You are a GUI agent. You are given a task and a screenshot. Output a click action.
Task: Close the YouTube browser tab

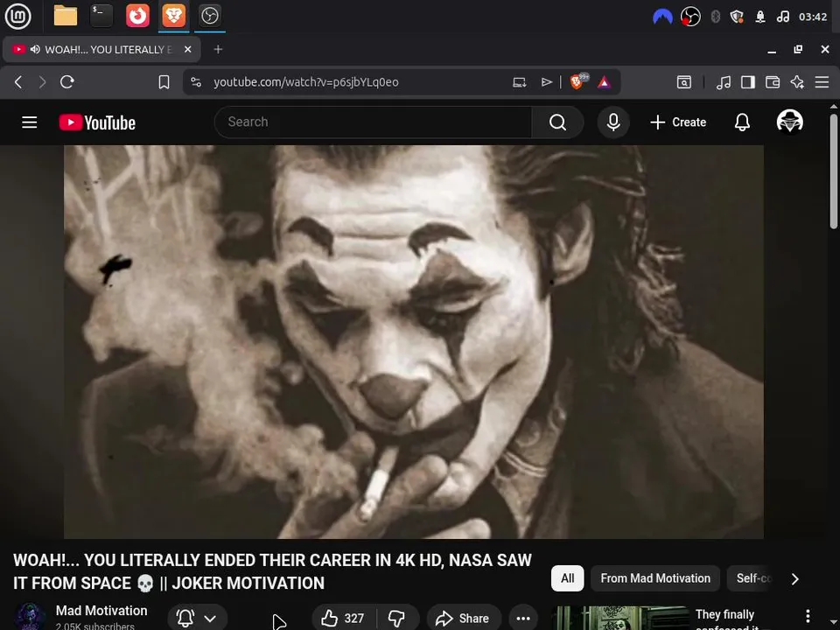187,49
